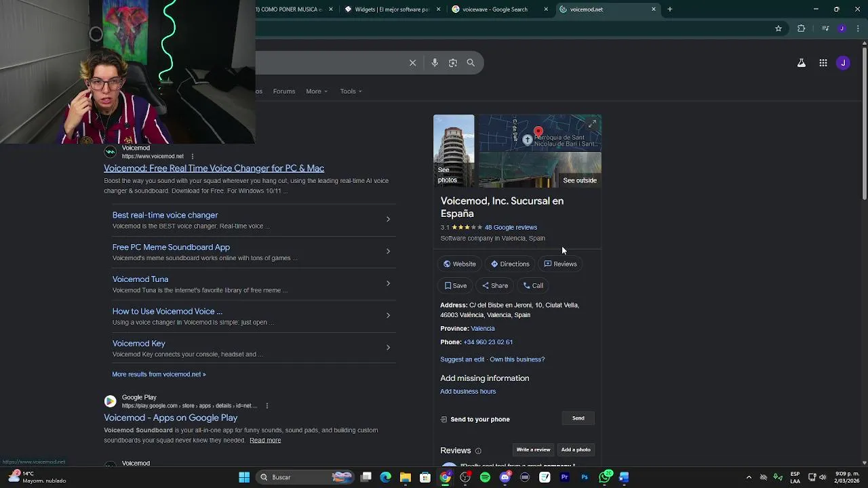Viewport: 868px width, 488px height.
Task: Open the three-dot options for voicemod.net result
Action: click(193, 157)
